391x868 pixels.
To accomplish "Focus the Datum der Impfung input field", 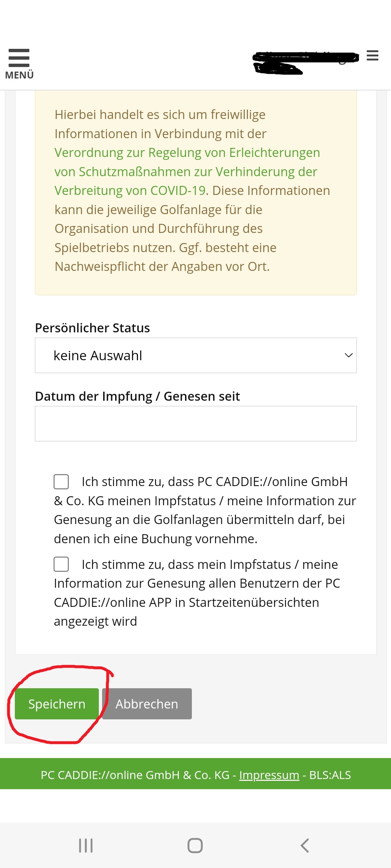I will coord(196,424).
